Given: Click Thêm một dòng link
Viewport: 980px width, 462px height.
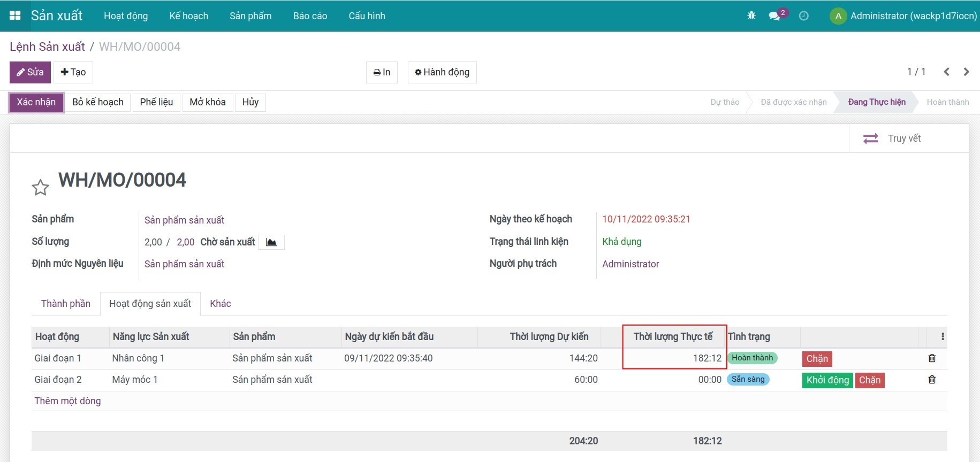Looking at the screenshot, I should coord(67,401).
